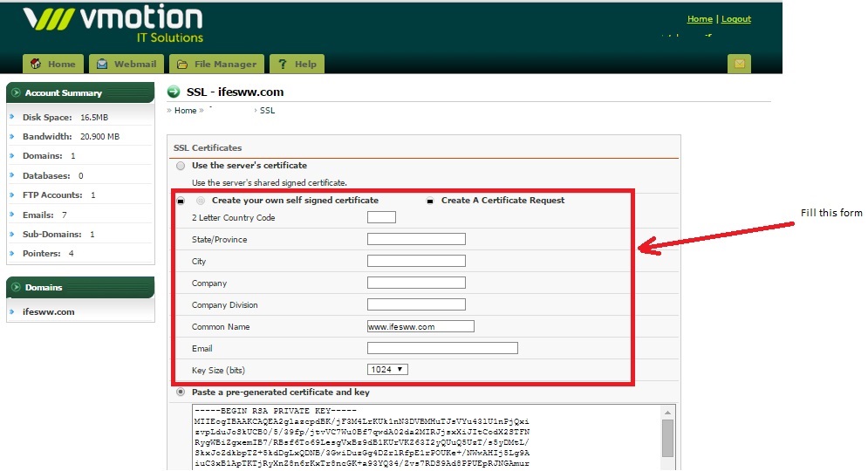Choose 'Create A Certificate Request' option
Screen dimensions: 868x471
pyautogui.click(x=430, y=201)
